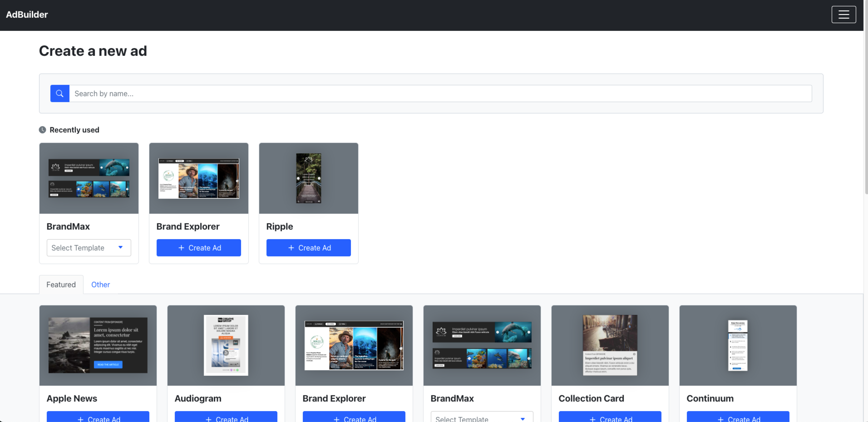This screenshot has height=422, width=868.
Task: Open Audiogram template preview image
Action: click(x=226, y=345)
